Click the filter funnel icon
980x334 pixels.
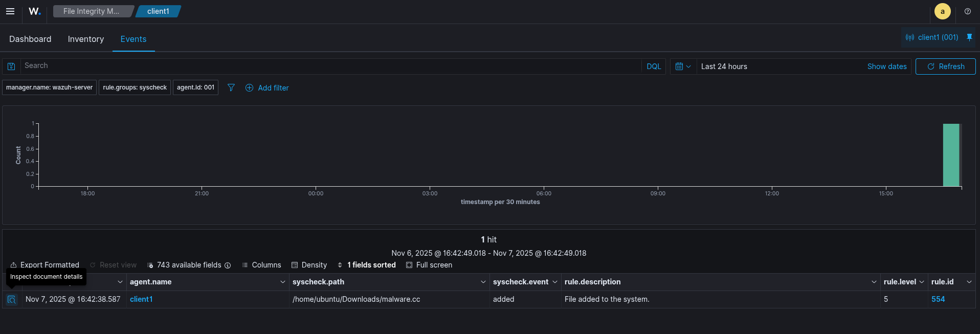[x=231, y=88]
